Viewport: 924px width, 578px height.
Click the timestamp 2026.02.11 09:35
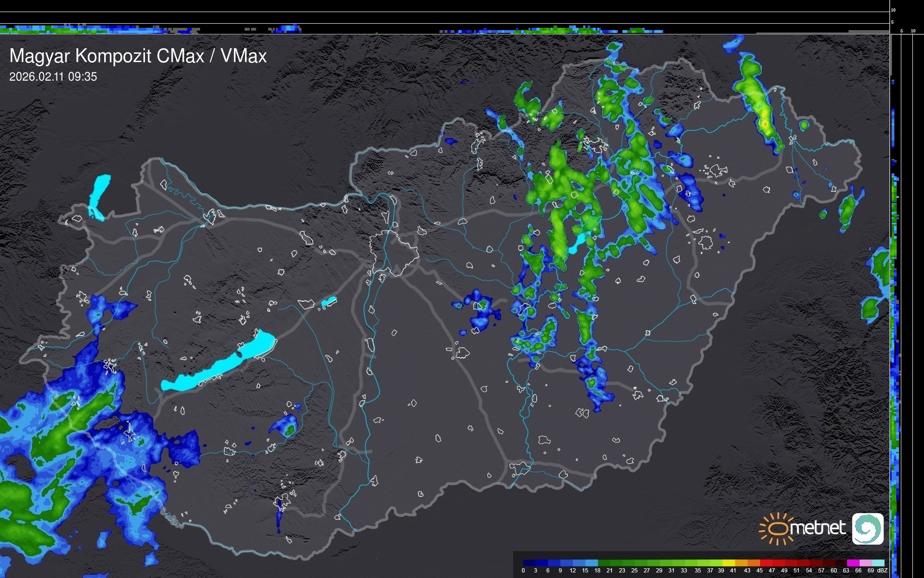53,77
